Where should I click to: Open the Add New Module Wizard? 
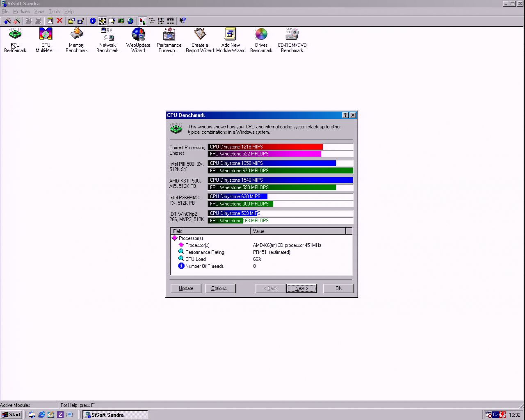(x=231, y=40)
